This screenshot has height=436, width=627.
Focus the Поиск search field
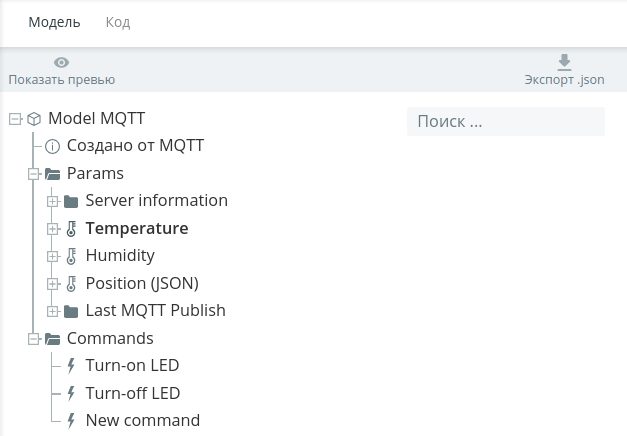click(506, 121)
